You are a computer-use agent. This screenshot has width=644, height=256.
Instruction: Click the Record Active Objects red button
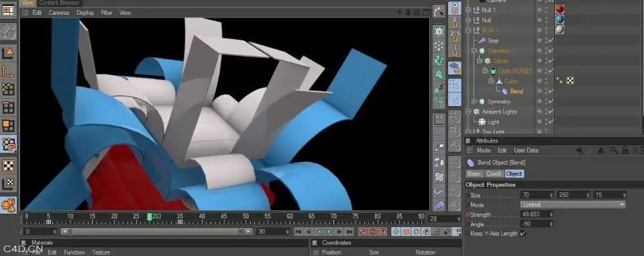[362, 232]
